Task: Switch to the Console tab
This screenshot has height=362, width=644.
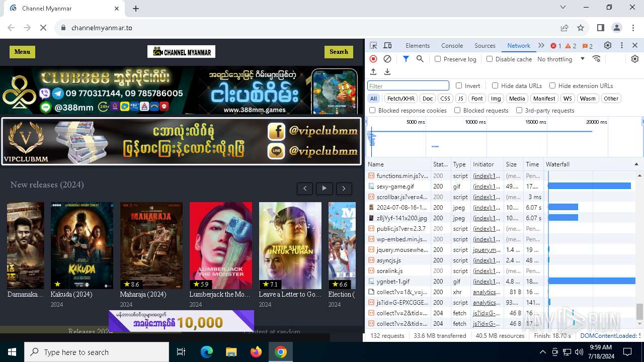Action: pos(452,46)
